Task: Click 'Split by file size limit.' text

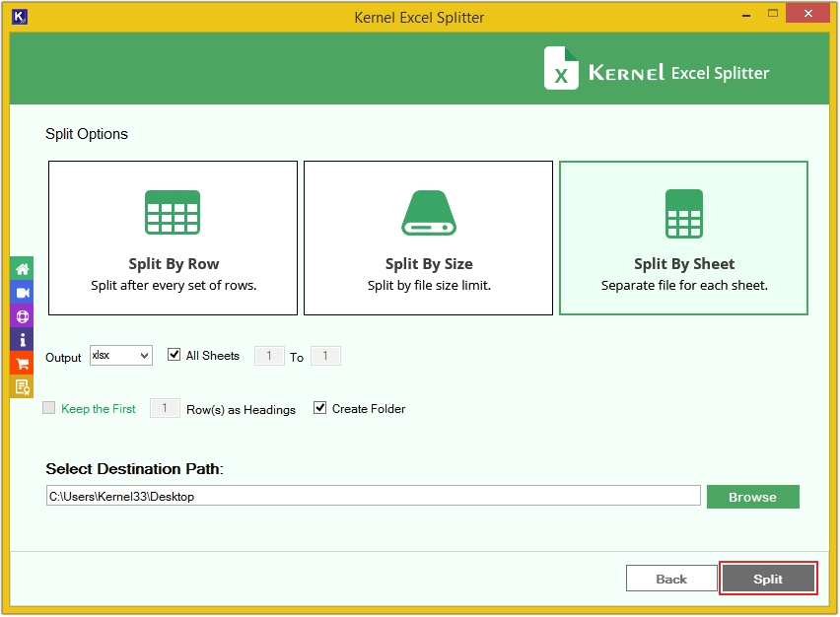Action: [x=429, y=286]
